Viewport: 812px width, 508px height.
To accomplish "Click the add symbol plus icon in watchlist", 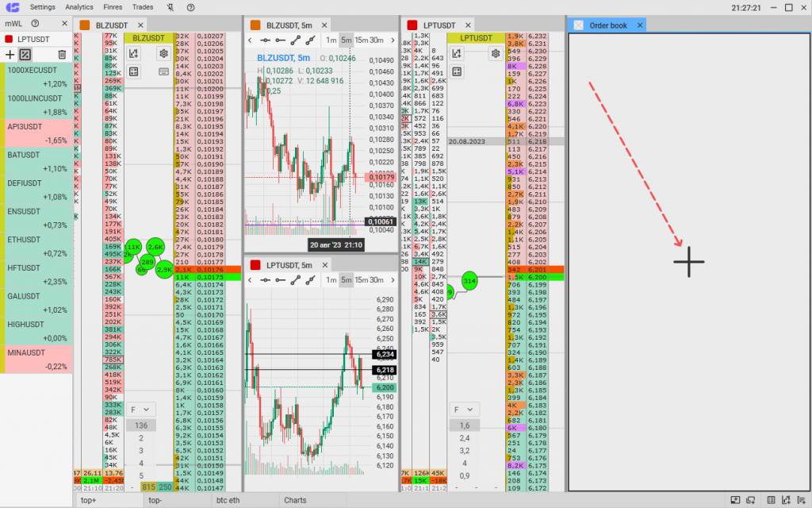I will pos(10,54).
